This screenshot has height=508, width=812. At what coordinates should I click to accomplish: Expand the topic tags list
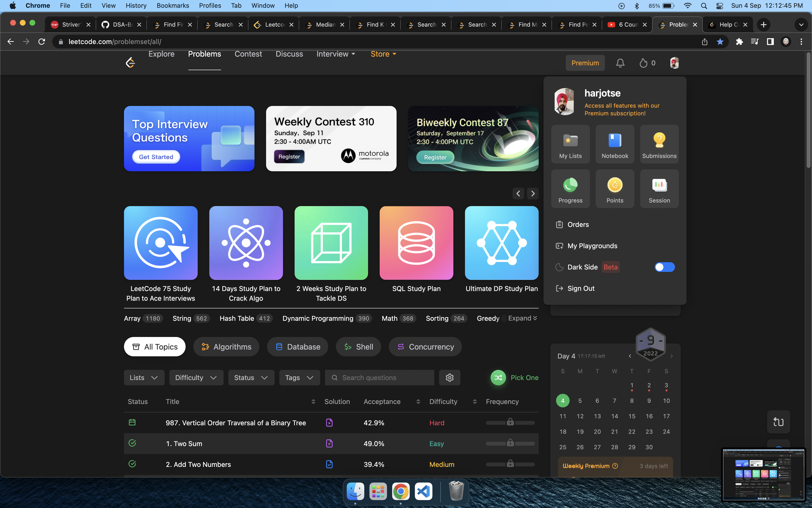522,318
